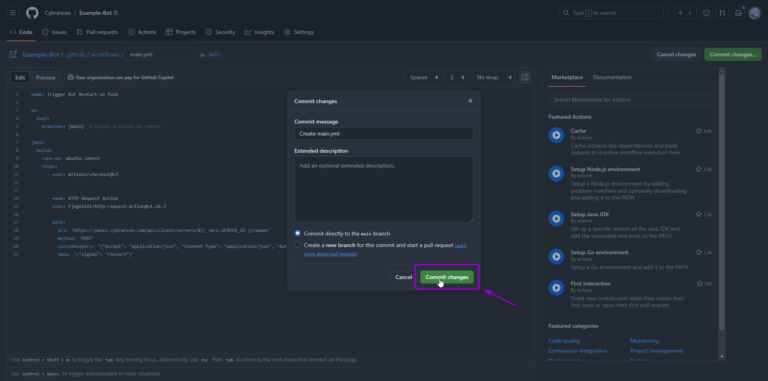Click the Cache action icon
The height and width of the screenshot is (381, 768).
click(556, 135)
